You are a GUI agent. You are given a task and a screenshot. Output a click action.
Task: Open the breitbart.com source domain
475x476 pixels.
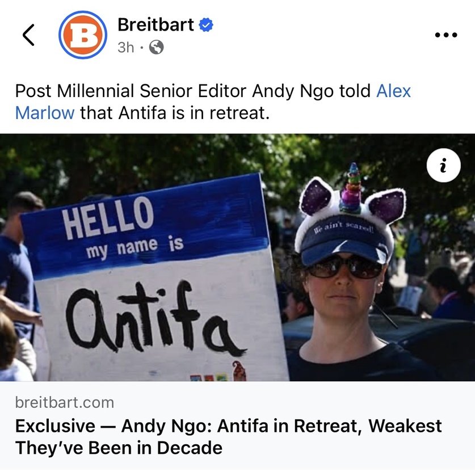[65, 403]
